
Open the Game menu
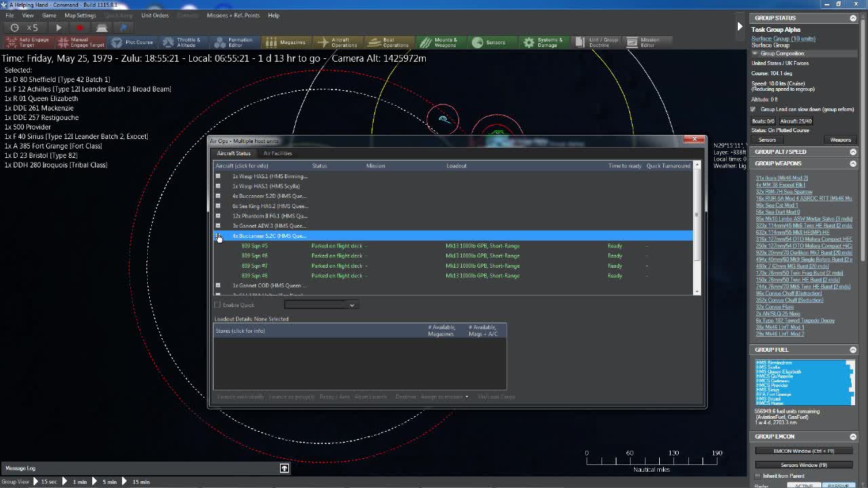49,15
